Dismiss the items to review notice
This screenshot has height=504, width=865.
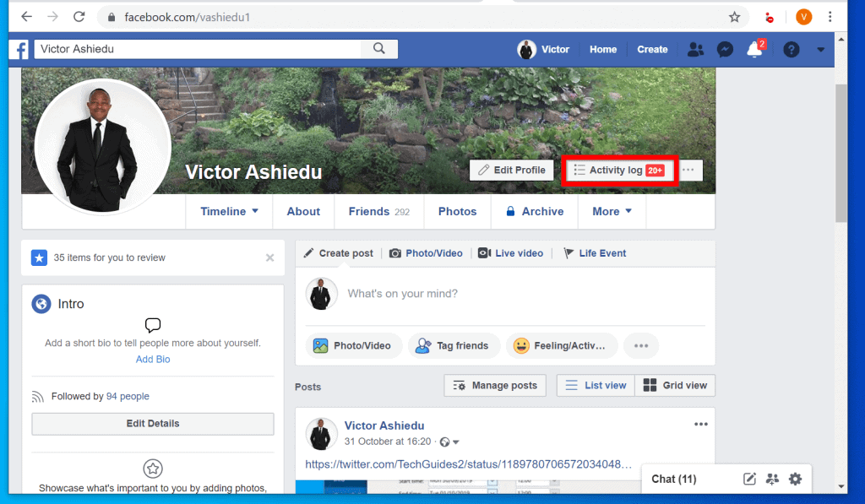(269, 257)
